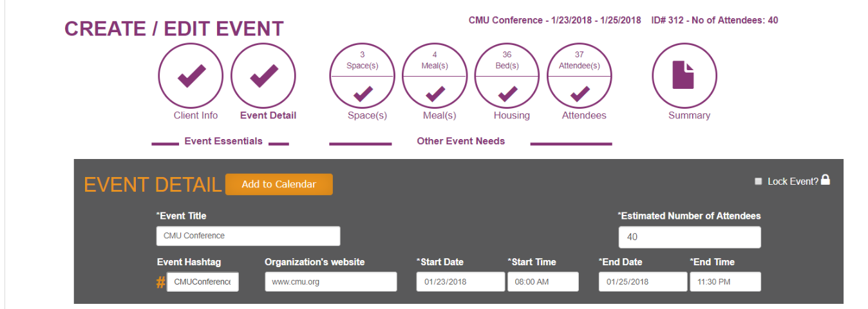Toggle the Lock Event checkbox
The image size is (868, 309).
(x=759, y=182)
